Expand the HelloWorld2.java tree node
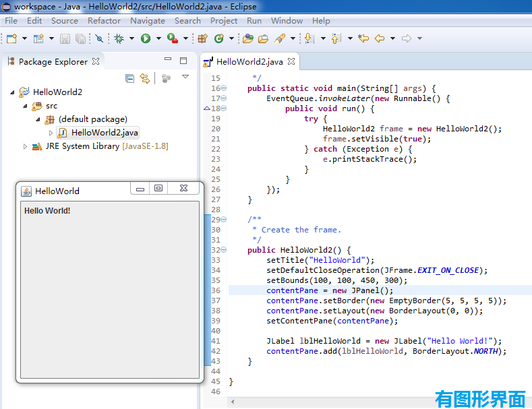Viewport: 532px width, 409px height. 51,133
